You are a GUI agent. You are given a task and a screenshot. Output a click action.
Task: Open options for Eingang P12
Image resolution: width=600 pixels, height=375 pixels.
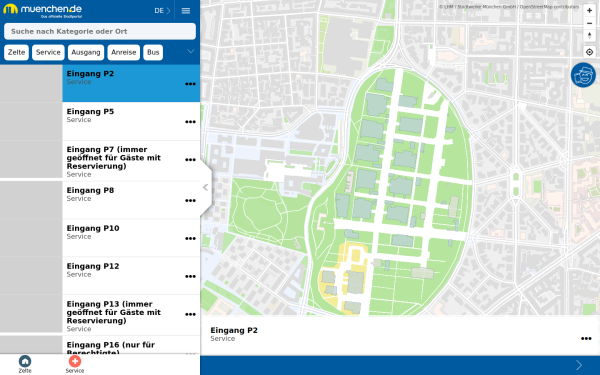click(x=190, y=276)
